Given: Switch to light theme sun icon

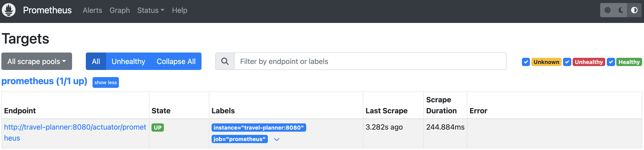Looking at the screenshot, I should (x=607, y=10).
